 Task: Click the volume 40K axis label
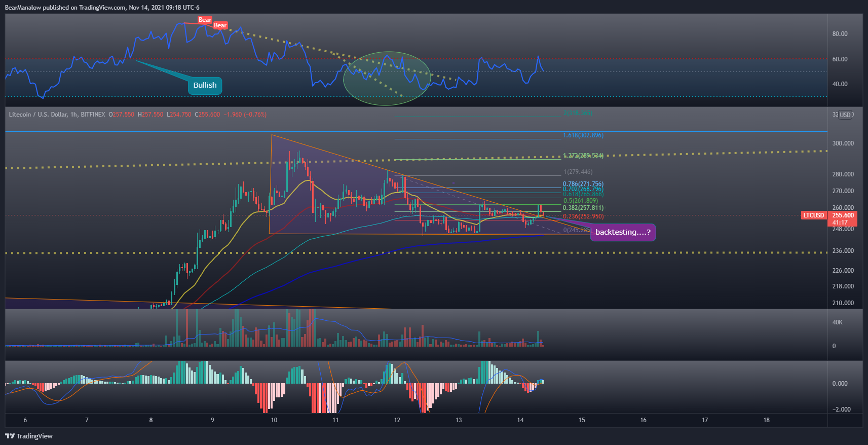pyautogui.click(x=838, y=322)
